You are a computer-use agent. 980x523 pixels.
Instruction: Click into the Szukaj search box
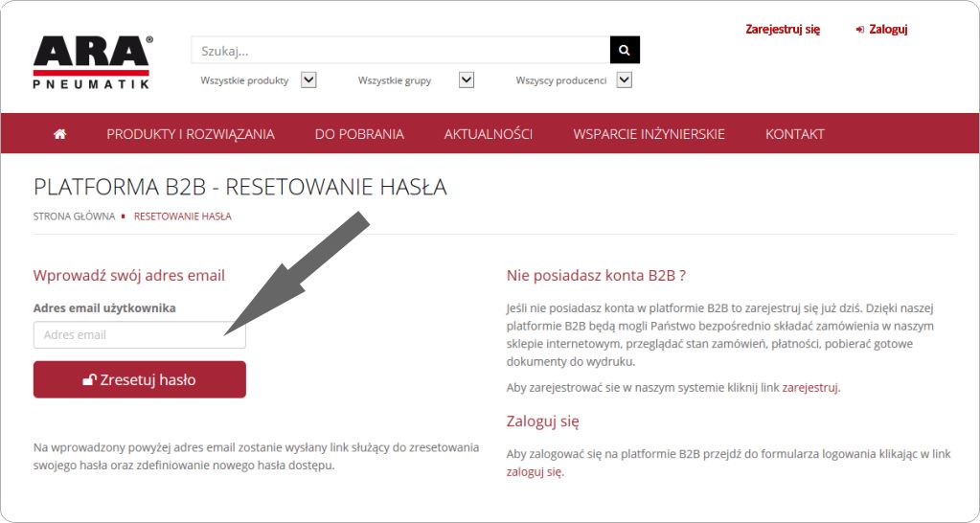click(400, 50)
